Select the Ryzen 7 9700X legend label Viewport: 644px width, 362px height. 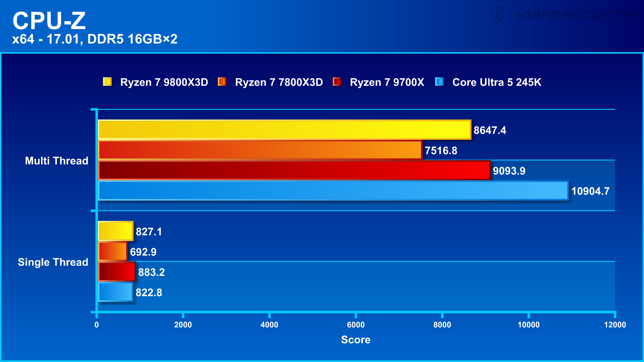[x=387, y=82]
